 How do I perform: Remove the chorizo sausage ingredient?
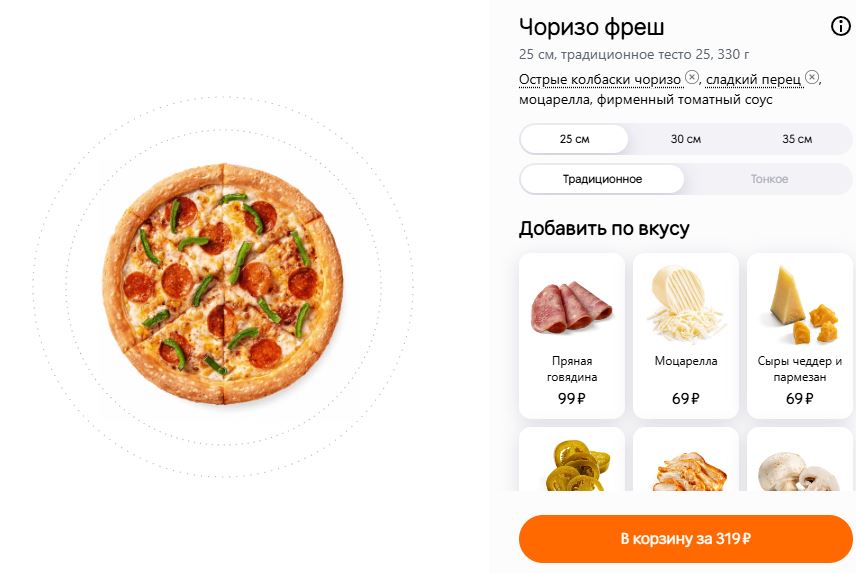click(692, 77)
